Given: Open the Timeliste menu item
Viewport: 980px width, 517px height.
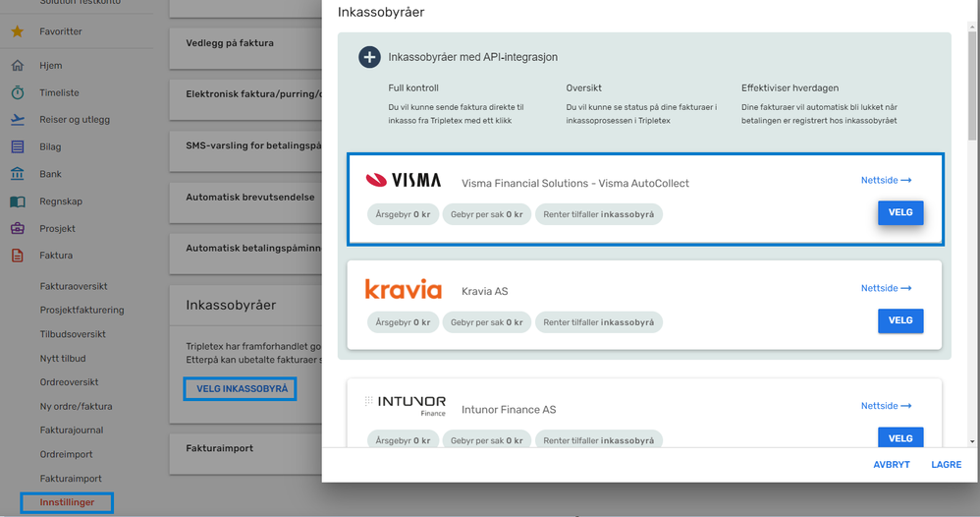Looking at the screenshot, I should [x=59, y=92].
